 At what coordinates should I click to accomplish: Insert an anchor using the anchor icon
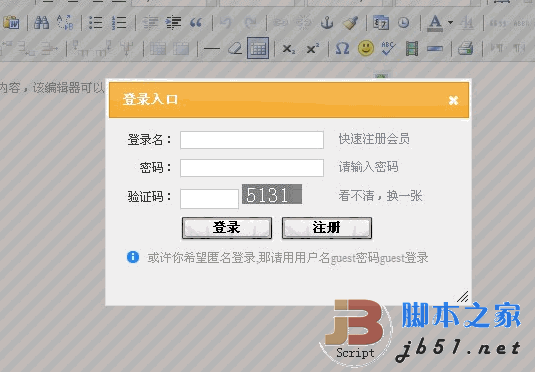coord(327,23)
